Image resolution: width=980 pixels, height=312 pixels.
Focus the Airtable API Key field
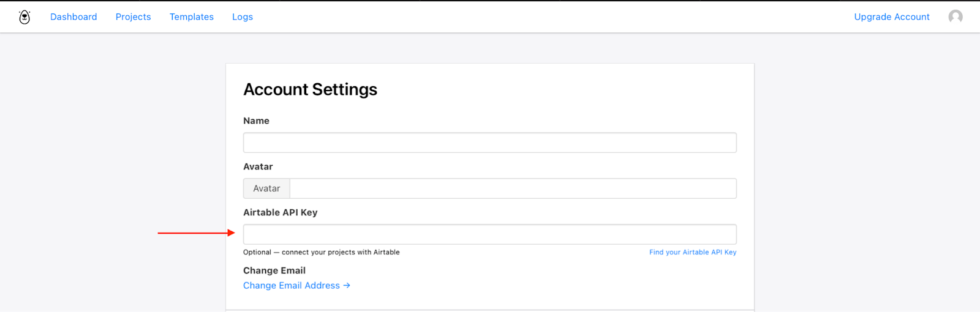[489, 234]
